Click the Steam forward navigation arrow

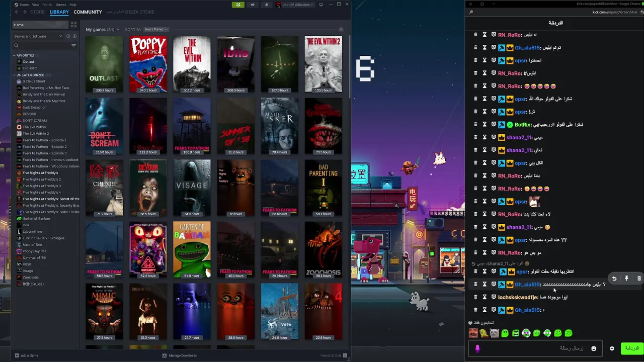tap(24, 12)
